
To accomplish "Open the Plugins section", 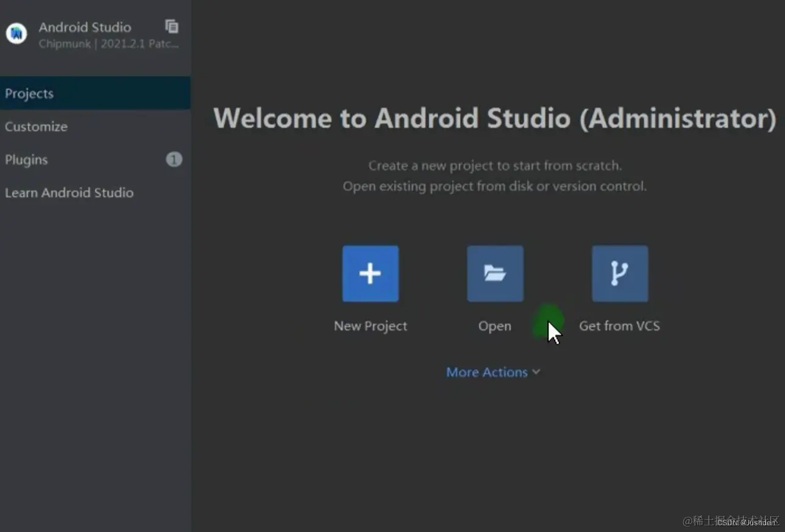I will click(95, 160).
